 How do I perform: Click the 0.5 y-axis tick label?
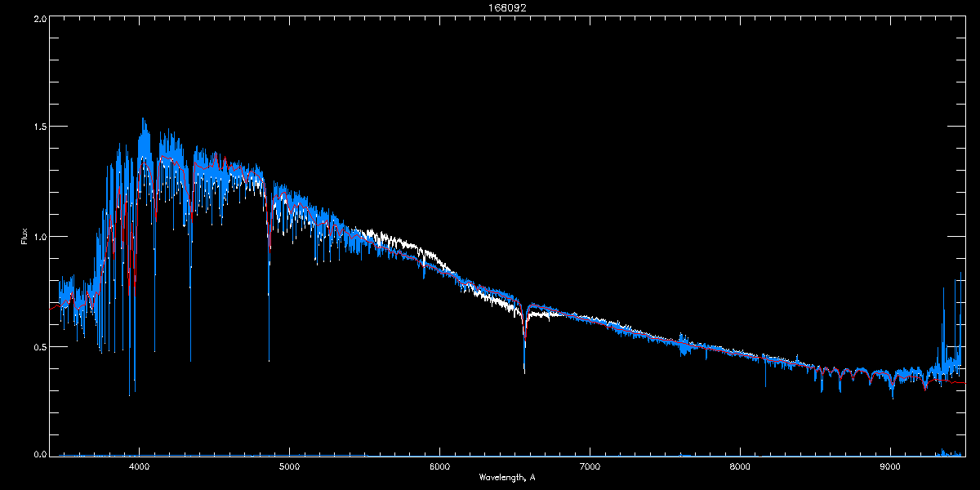38,346
